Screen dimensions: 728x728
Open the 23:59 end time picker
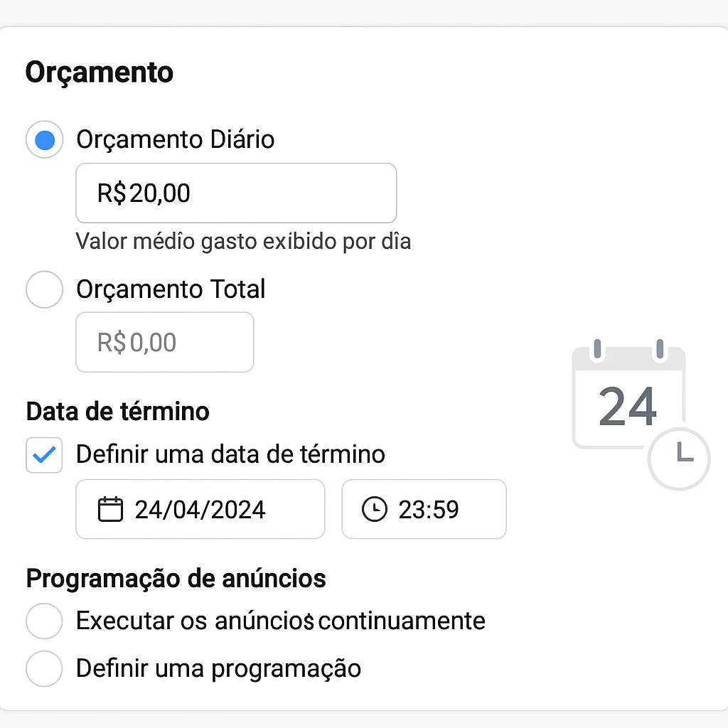[x=424, y=509]
